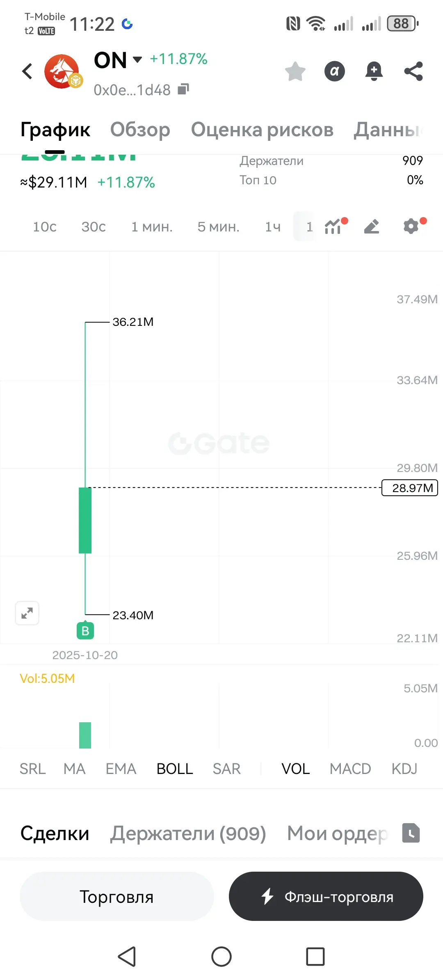
Task: Switch to Оценка рисков tab
Action: coord(262,130)
